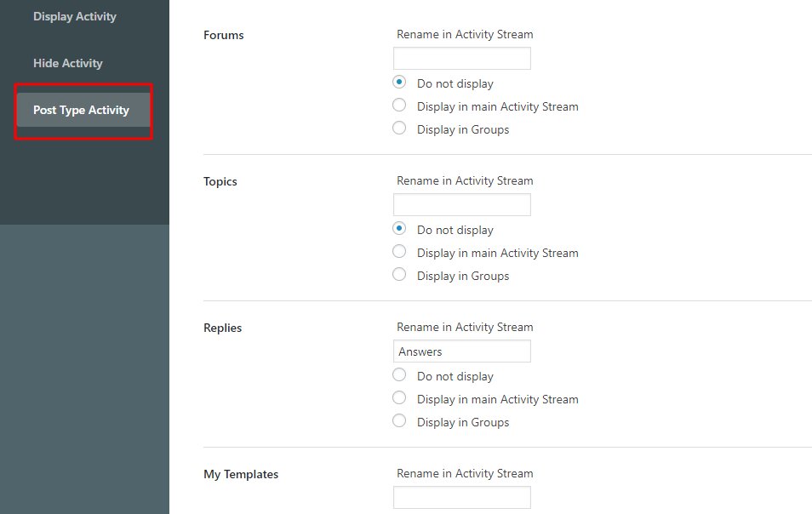
Task: Select Display in Groups for Replies
Action: [x=399, y=421]
